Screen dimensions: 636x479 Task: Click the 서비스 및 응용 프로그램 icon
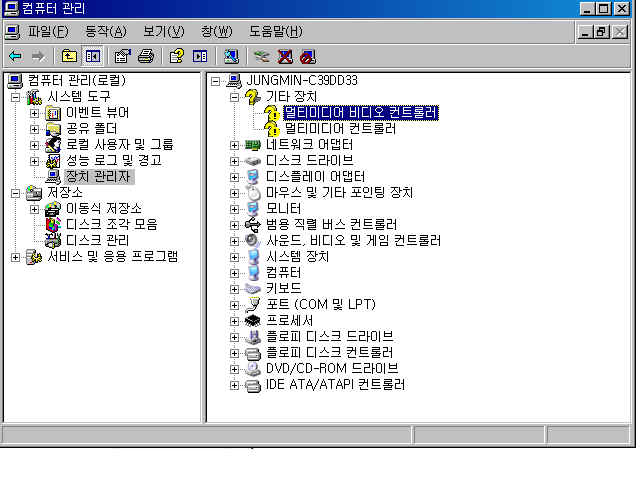click(x=34, y=257)
